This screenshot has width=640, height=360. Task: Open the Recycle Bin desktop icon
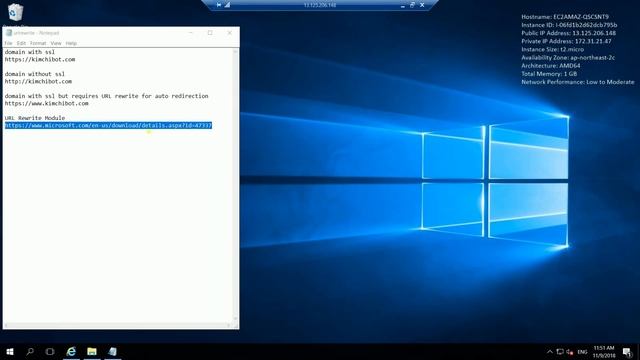(15, 12)
